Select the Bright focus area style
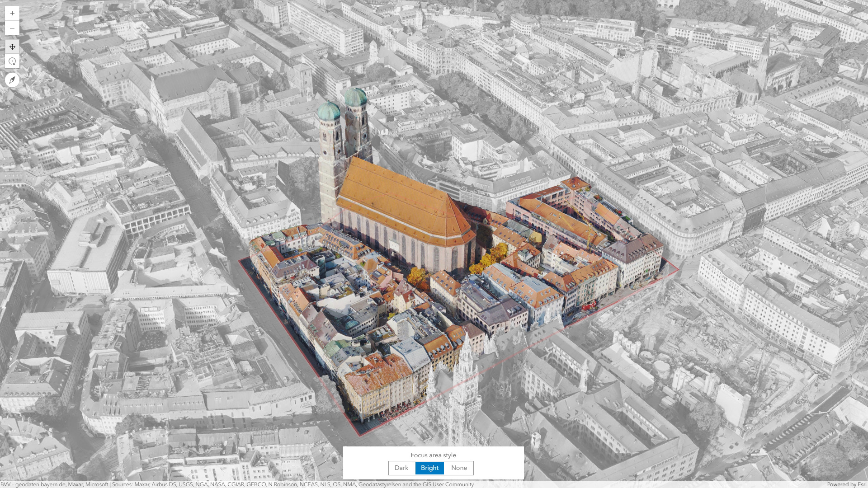The height and width of the screenshot is (488, 868). (429, 468)
